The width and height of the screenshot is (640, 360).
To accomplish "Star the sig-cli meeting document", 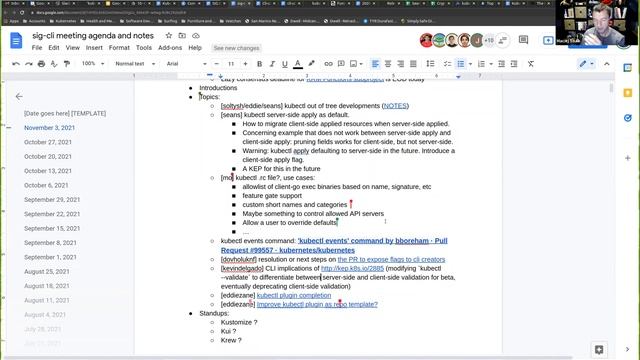I will [x=169, y=36].
